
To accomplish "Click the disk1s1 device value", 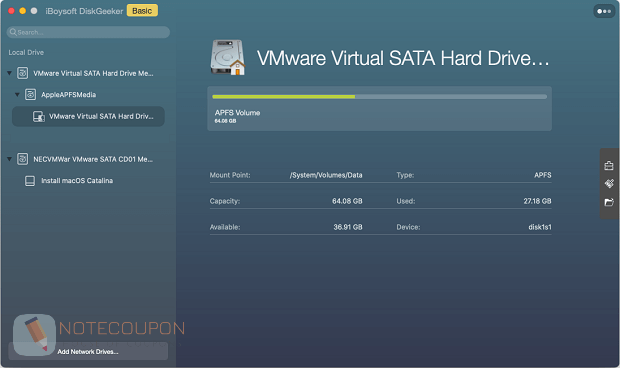I will point(540,227).
